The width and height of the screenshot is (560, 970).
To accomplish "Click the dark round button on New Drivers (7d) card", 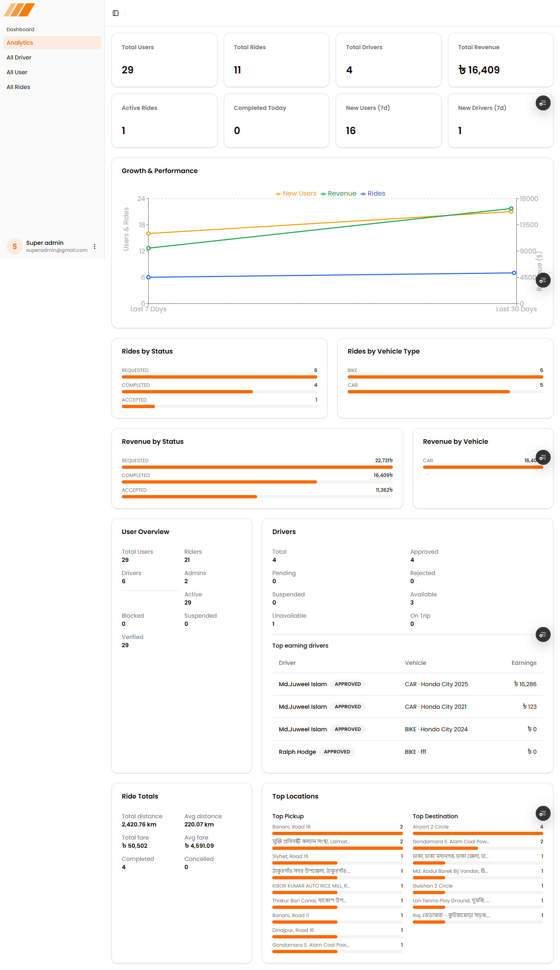I will (543, 103).
